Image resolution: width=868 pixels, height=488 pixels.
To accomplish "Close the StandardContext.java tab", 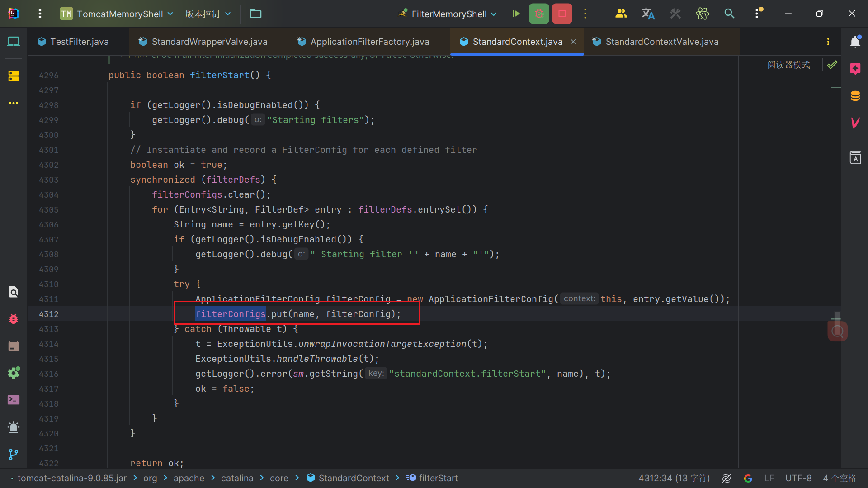I will pyautogui.click(x=573, y=42).
